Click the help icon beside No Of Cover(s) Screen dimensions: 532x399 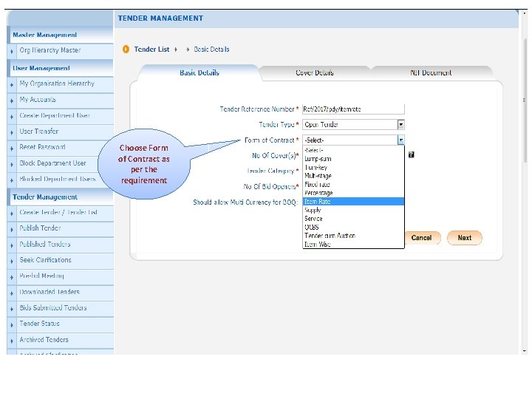411,154
